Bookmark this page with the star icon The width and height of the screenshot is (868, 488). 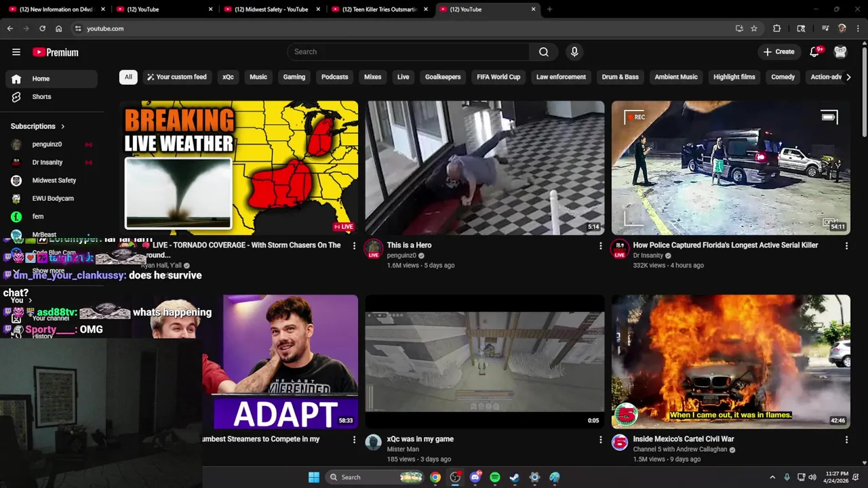click(x=754, y=28)
